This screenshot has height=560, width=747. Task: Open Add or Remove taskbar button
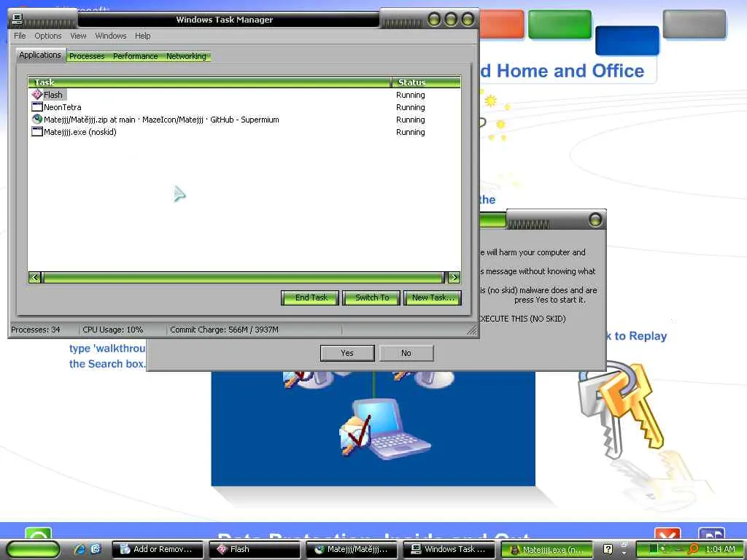pos(158,550)
